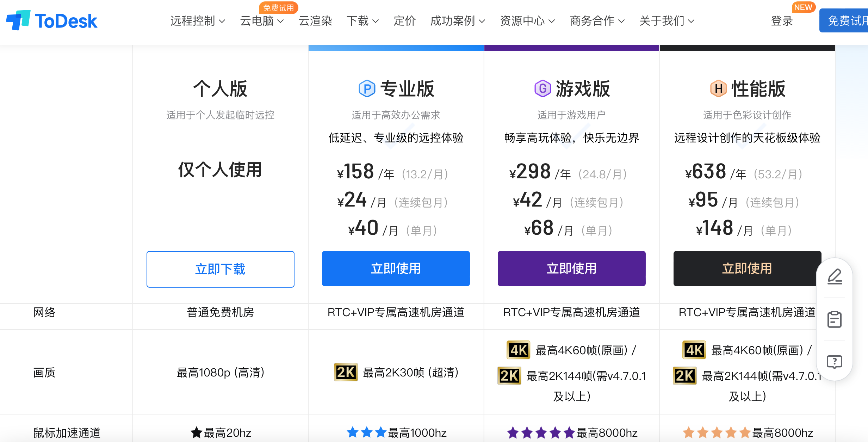Click the question mark help icon

(835, 362)
